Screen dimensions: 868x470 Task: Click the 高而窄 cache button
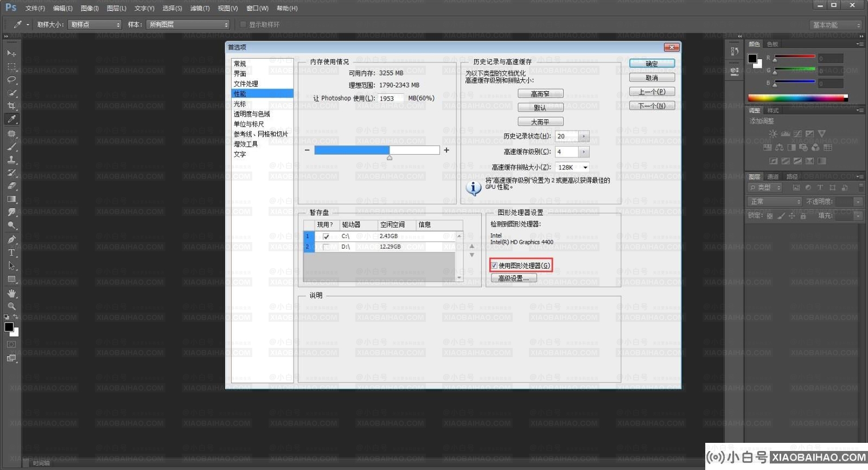point(540,94)
